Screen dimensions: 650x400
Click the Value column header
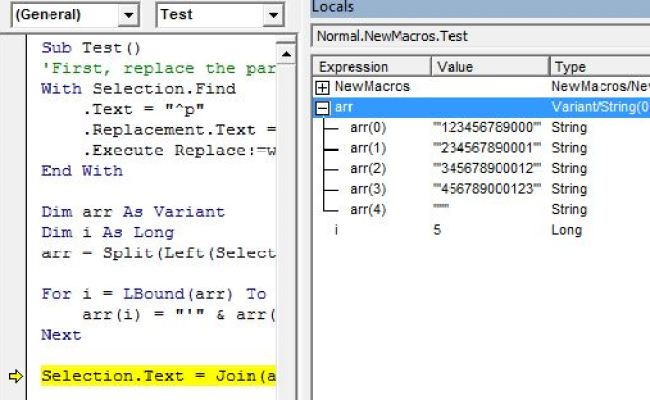point(490,67)
